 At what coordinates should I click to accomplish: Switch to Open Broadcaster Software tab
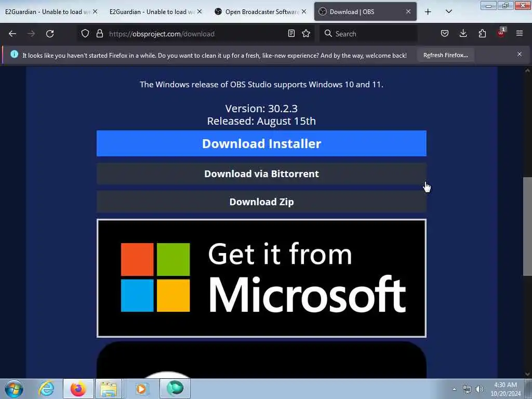pos(261,12)
